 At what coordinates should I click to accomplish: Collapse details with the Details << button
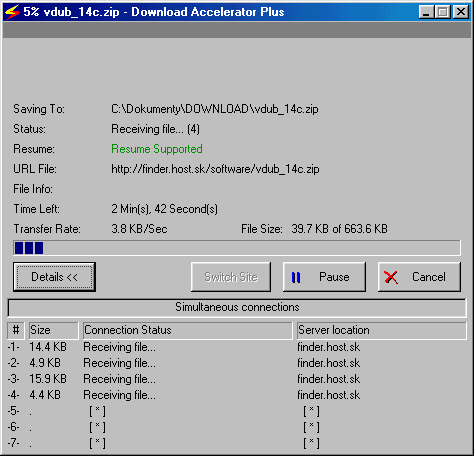54,277
